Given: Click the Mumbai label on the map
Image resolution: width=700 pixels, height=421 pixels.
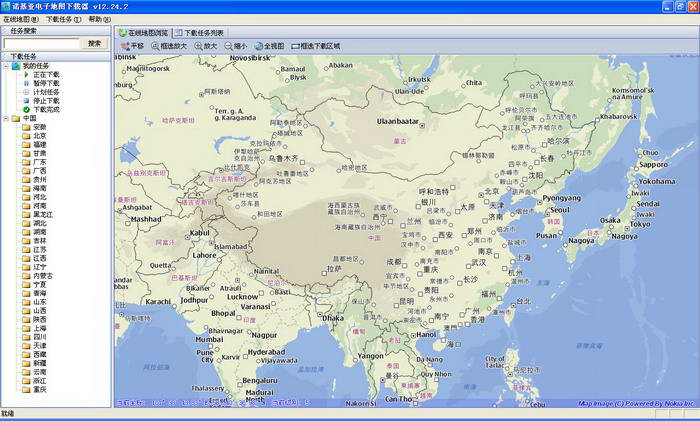Looking at the screenshot, I should point(209,339).
